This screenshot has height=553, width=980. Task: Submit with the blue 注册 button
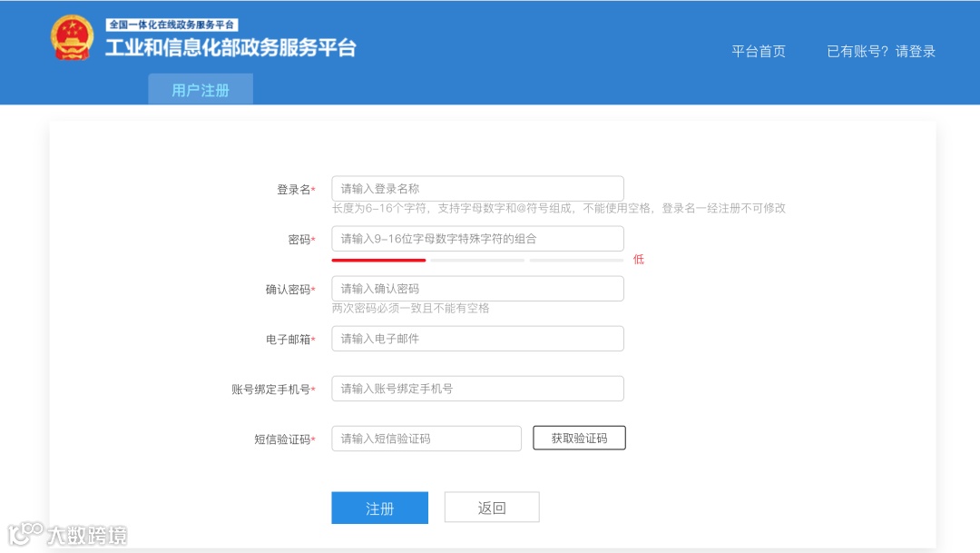(380, 508)
